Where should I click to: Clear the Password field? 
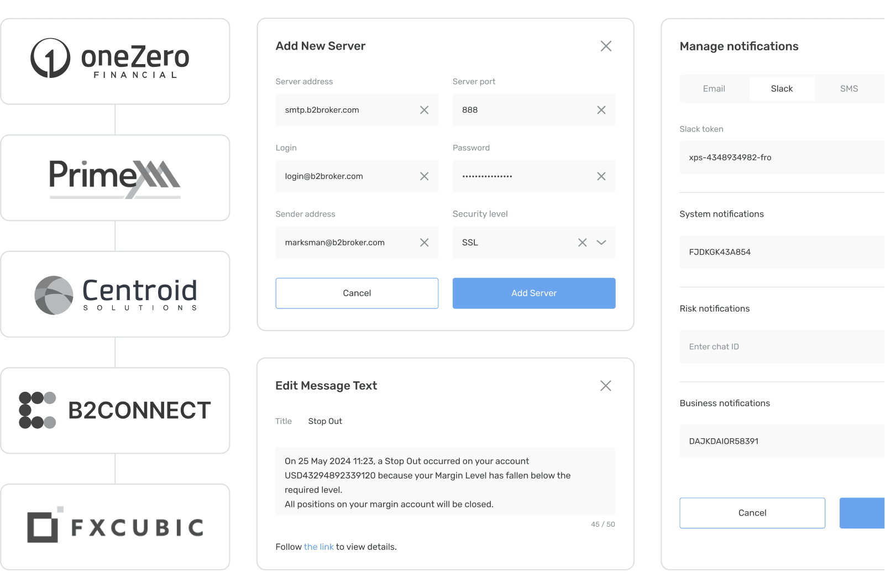point(601,176)
